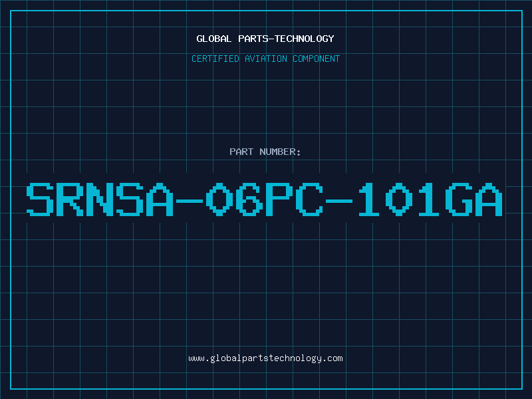Click the word PART in the label
This screenshot has width=532, height=399.
click(x=241, y=152)
